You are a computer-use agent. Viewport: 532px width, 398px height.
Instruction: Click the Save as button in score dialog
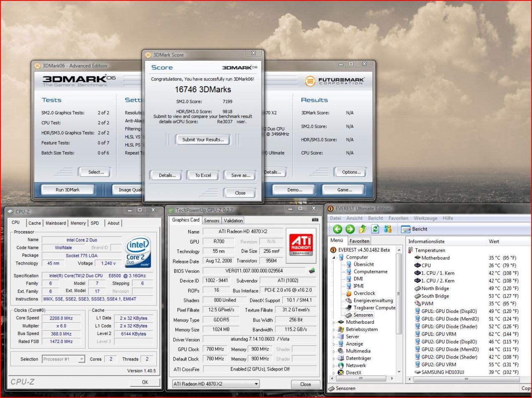(241, 175)
